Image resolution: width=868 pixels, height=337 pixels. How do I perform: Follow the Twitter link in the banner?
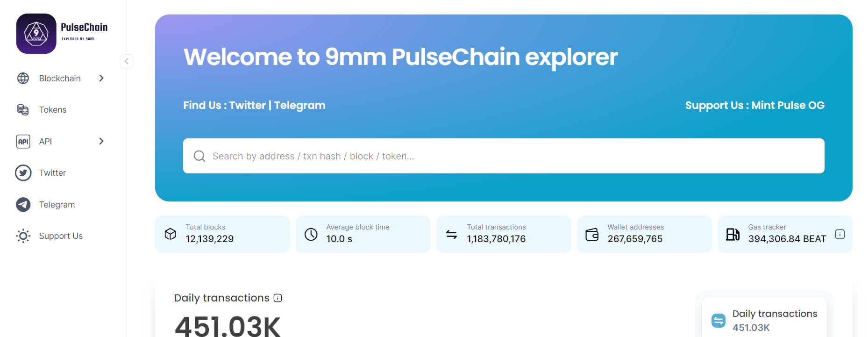[x=247, y=105]
